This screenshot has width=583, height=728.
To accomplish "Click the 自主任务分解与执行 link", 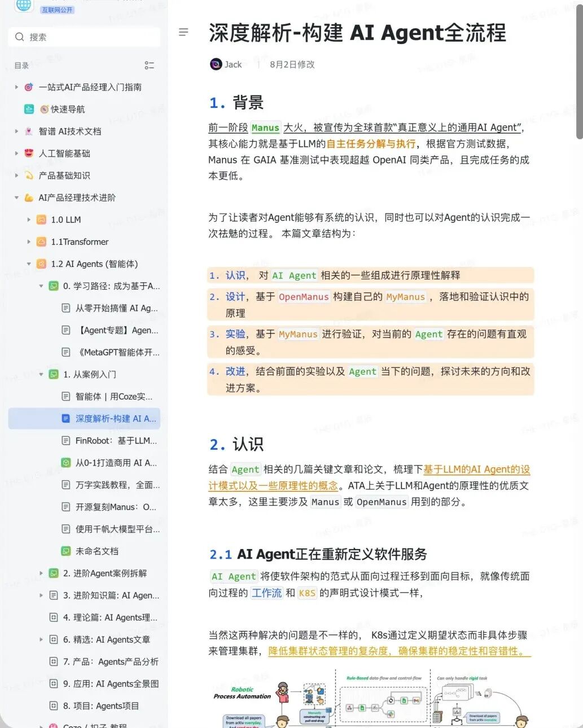I will [371, 143].
